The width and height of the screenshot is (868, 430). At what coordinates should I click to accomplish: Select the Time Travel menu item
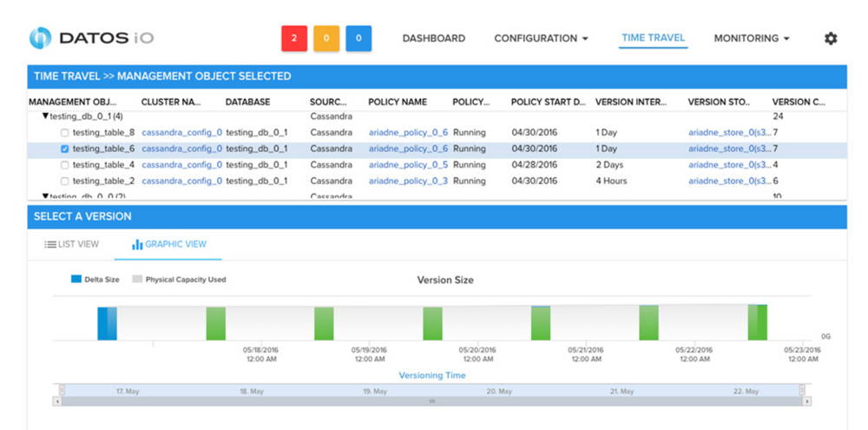coord(653,38)
